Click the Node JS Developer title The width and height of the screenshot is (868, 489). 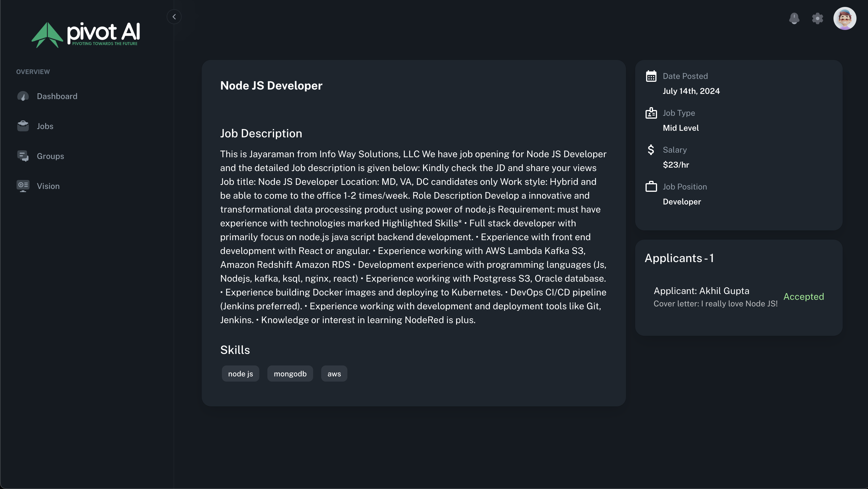click(271, 86)
